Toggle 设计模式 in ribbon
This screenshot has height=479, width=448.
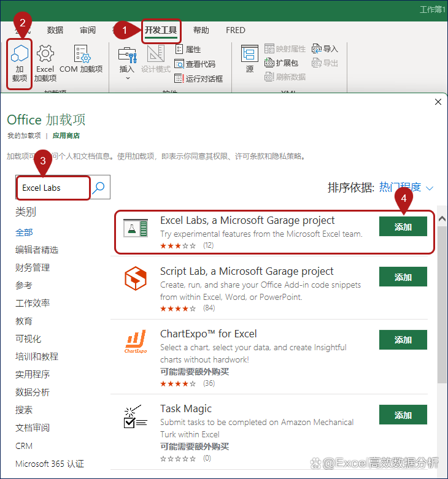tap(156, 59)
